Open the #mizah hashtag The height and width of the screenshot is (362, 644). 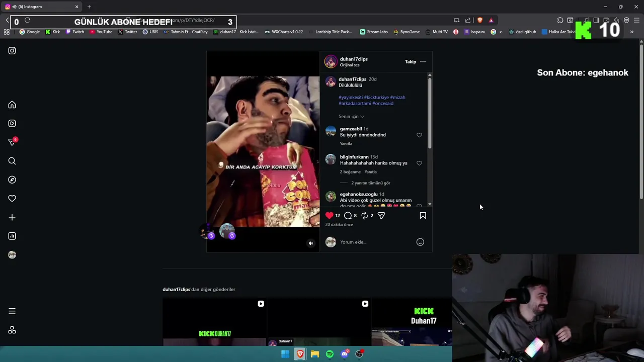click(x=397, y=97)
